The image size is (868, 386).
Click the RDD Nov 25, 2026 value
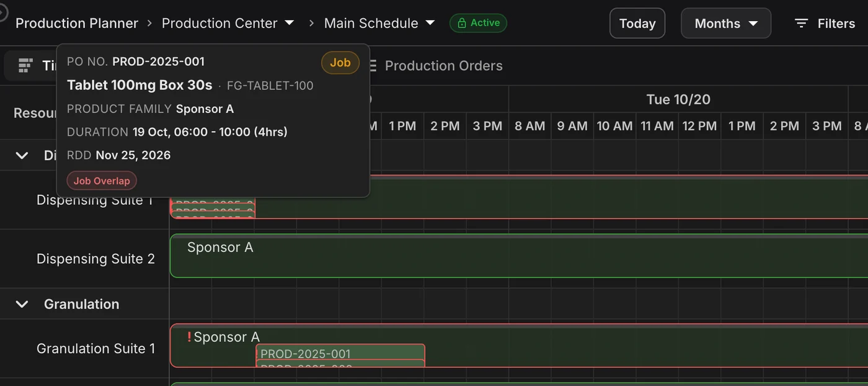(133, 155)
